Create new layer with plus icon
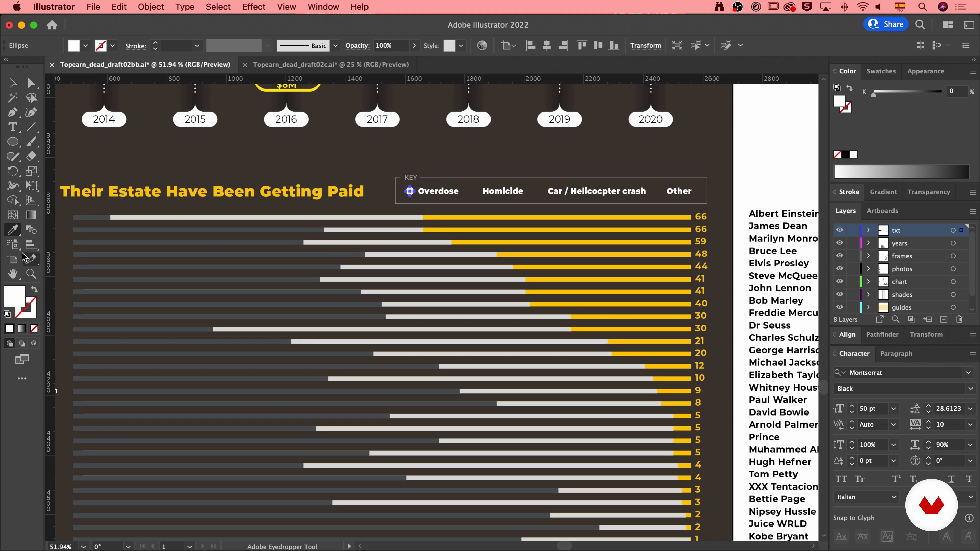Image resolution: width=980 pixels, height=551 pixels. pos(944,319)
